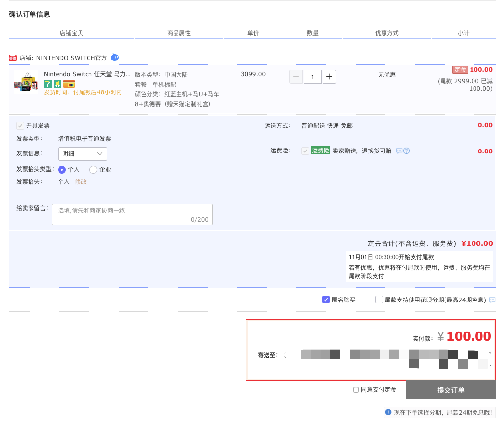Click the 修改 link for invoice title
The image size is (504, 423).
pyautogui.click(x=81, y=182)
